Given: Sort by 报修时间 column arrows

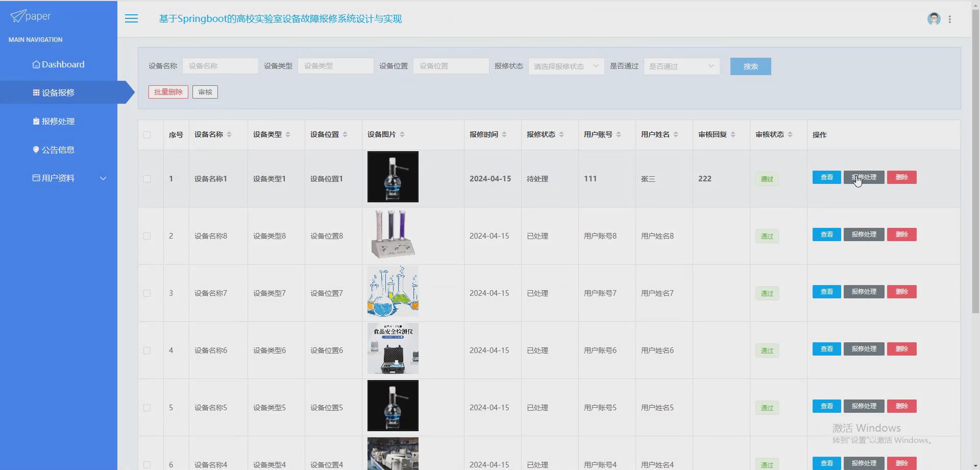Looking at the screenshot, I should (x=504, y=134).
